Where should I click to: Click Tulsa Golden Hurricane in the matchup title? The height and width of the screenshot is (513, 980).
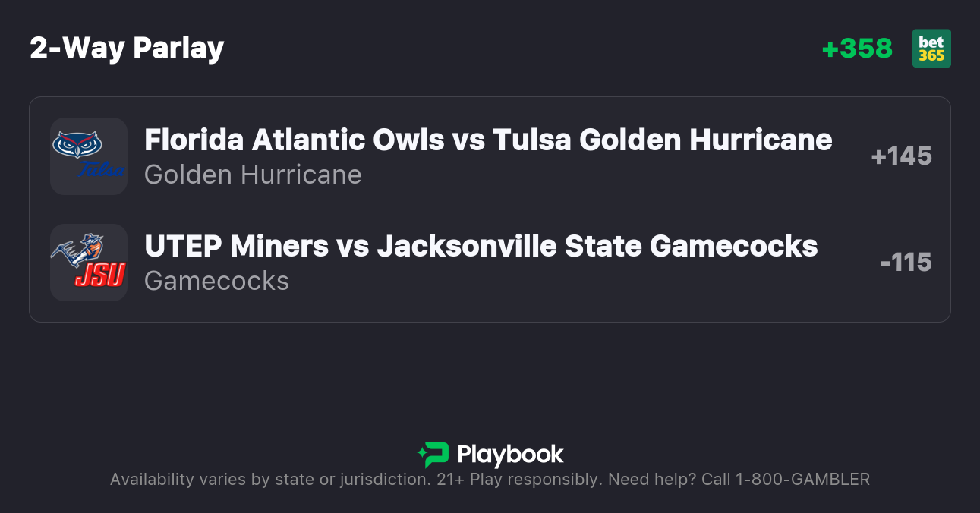(662, 140)
